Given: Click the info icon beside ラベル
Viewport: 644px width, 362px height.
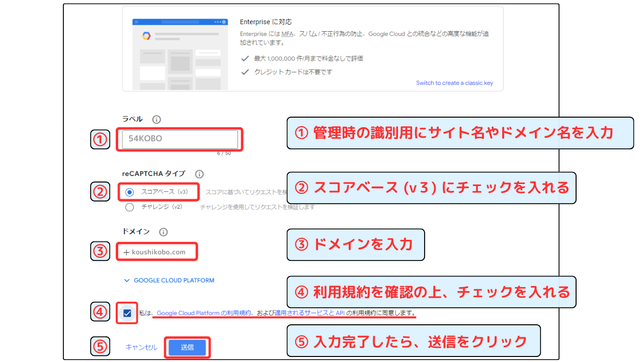Looking at the screenshot, I should pos(156,120).
